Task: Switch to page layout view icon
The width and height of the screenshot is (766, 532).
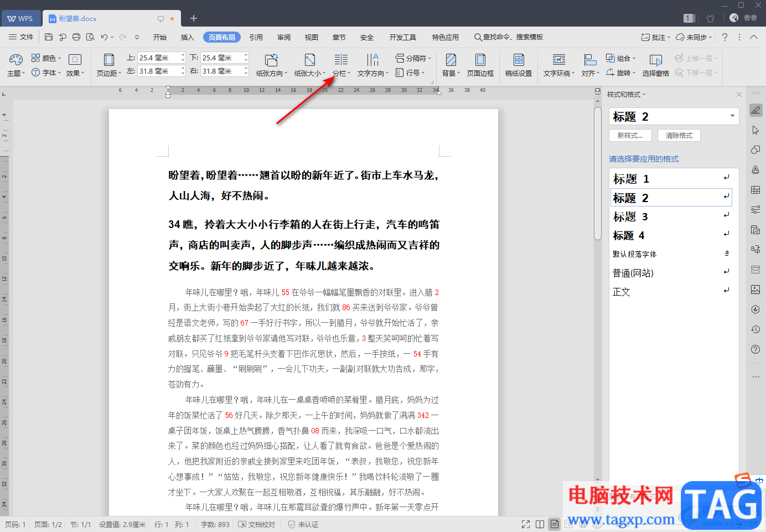Action: (x=554, y=524)
